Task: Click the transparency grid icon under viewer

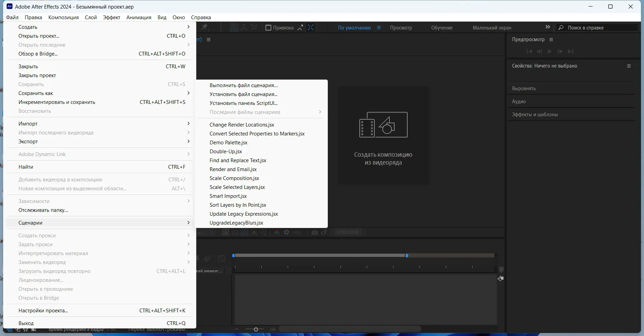Action: pos(235,232)
